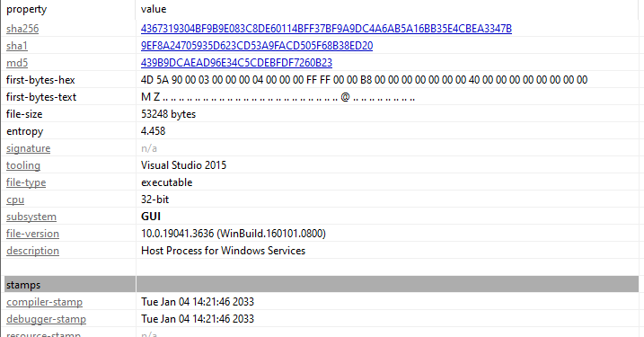The height and width of the screenshot is (337, 644).
Task: Click the file-version property label
Action: pyautogui.click(x=32, y=234)
